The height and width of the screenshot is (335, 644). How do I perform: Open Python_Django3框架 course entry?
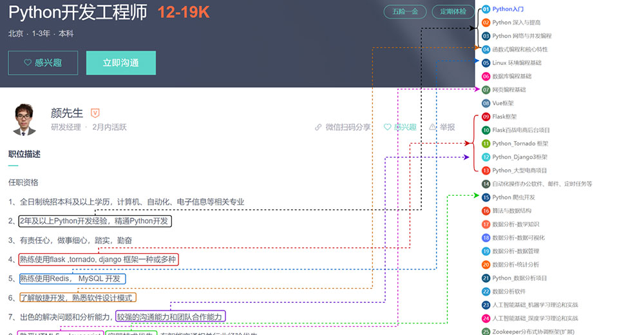520,157
